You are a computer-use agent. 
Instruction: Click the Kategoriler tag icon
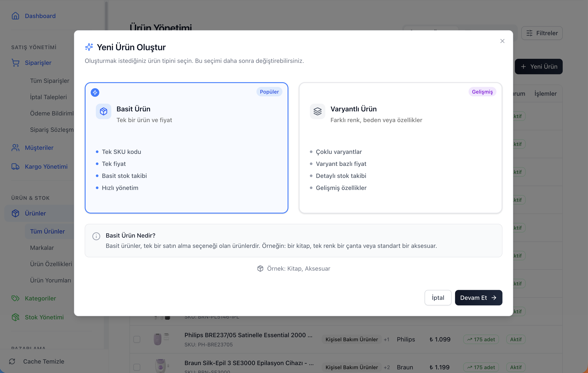tap(15, 298)
